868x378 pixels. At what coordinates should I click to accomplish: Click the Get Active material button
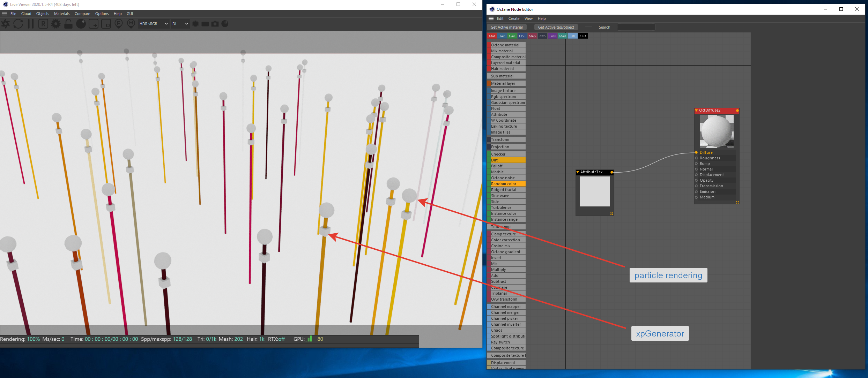(506, 27)
